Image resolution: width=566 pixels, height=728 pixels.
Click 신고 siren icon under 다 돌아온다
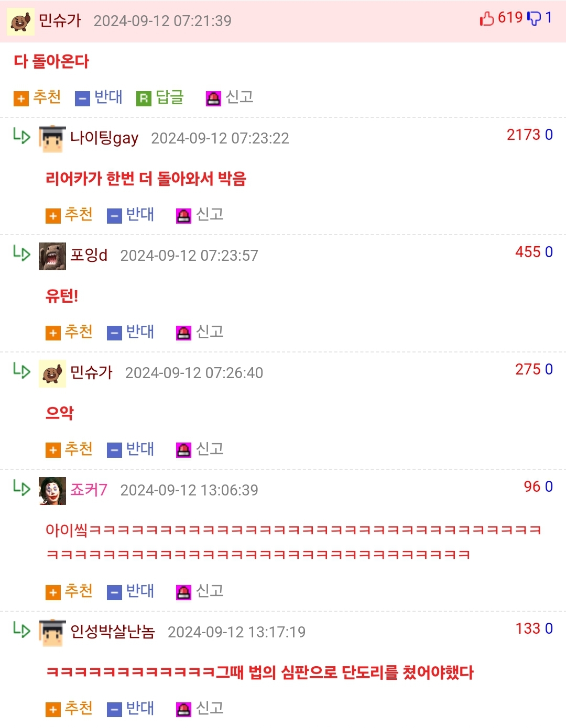pos(213,98)
